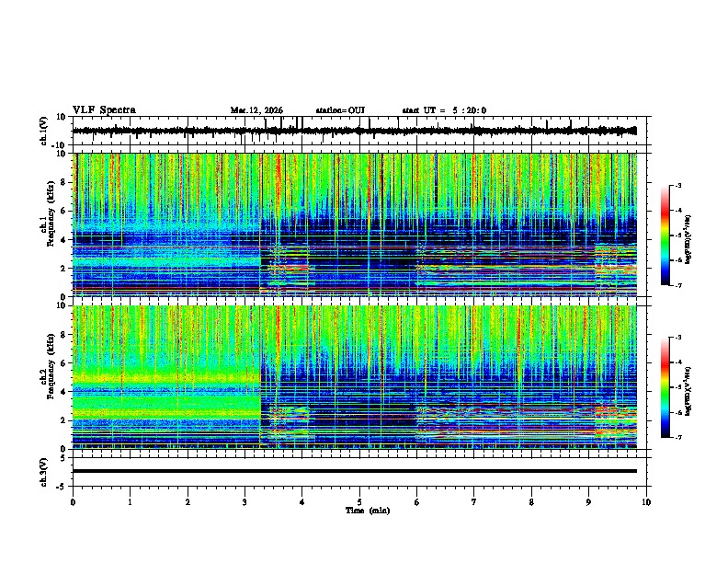Click the ch.2 spectrogram's color scale bar
The width and height of the screenshot is (728, 563).
coord(665,387)
